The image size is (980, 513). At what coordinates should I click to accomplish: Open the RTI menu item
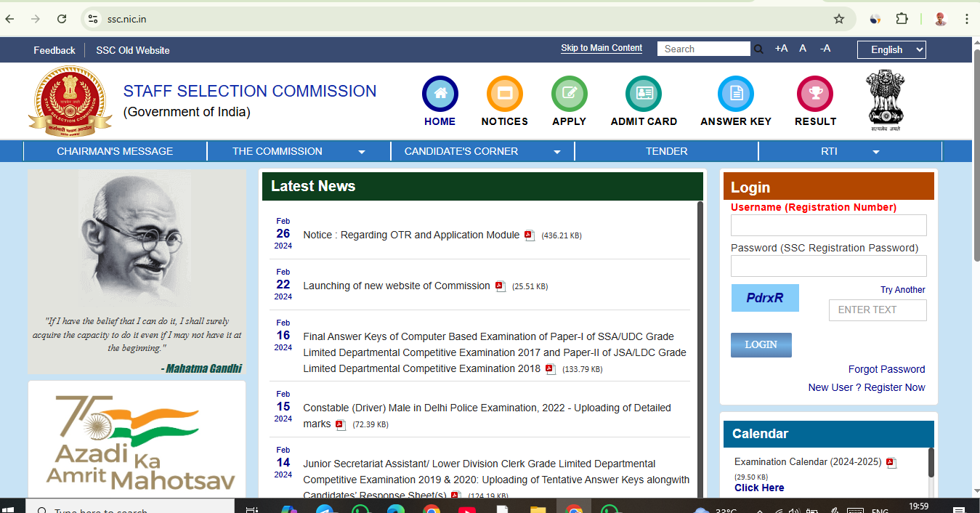(829, 151)
